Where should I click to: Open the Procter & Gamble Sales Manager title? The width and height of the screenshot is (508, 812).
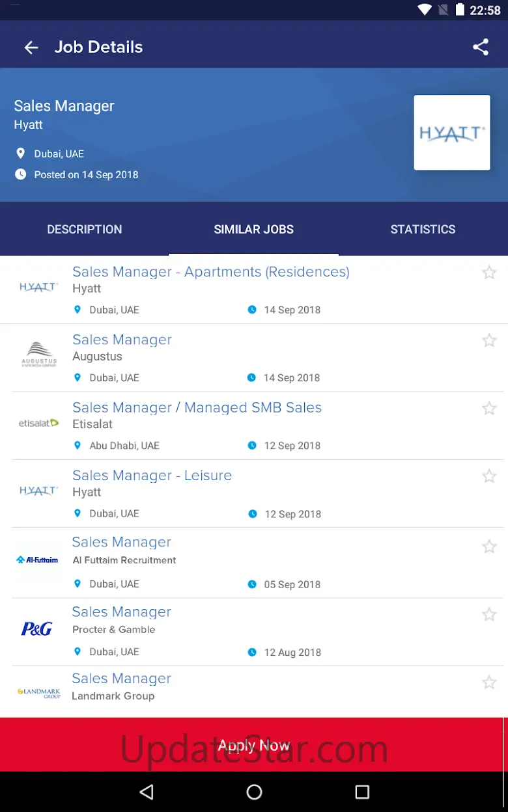(122, 612)
